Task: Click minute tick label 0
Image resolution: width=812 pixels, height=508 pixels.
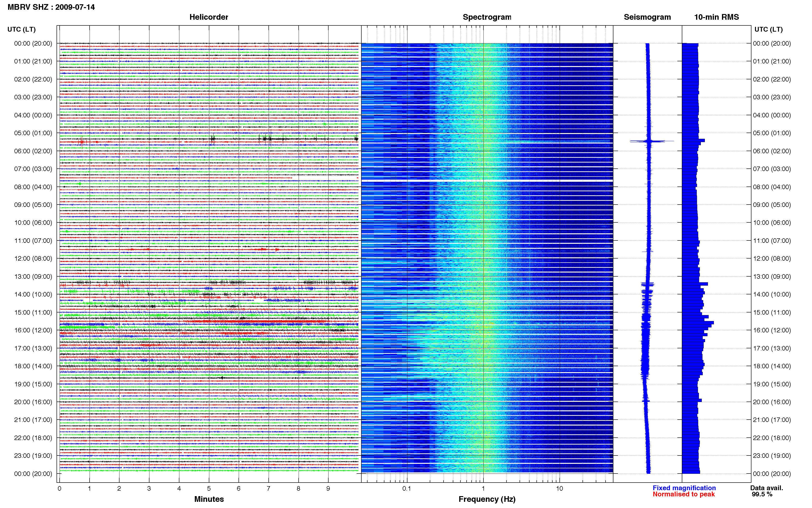Action: pyautogui.click(x=59, y=489)
